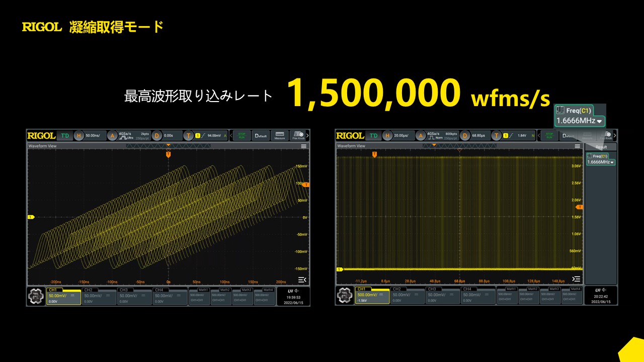Toggle STOP/RUN on the left oscilloscope

tap(242, 135)
